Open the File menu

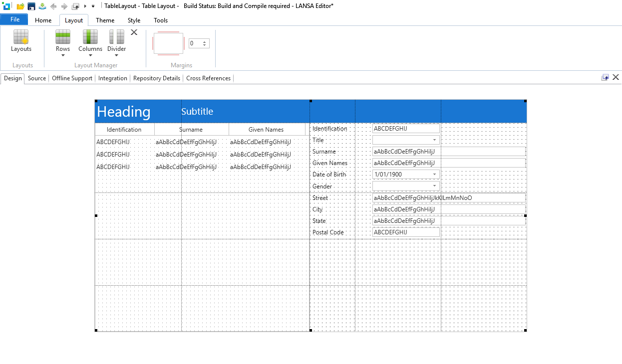pyautogui.click(x=14, y=19)
